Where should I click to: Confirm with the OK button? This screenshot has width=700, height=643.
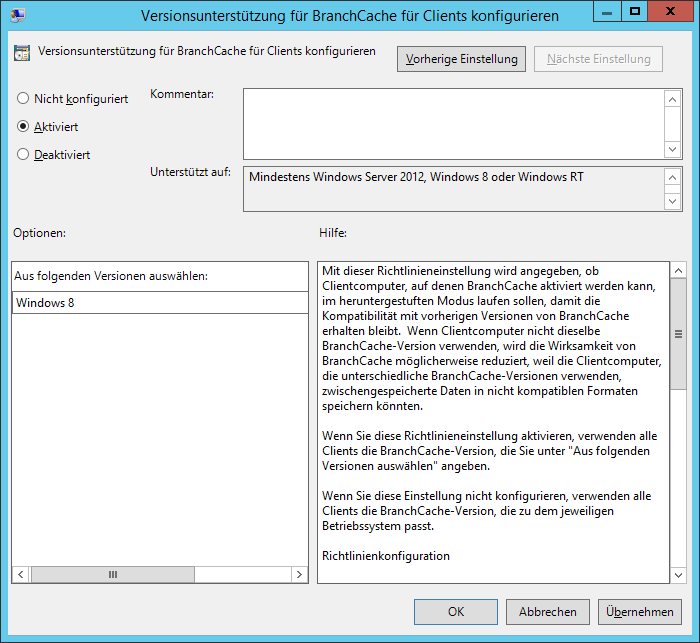[x=456, y=612]
